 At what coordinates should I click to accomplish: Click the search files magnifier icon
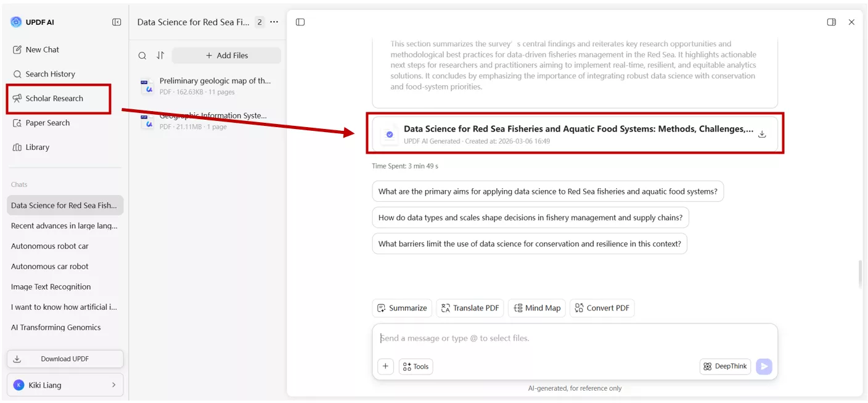click(x=142, y=56)
